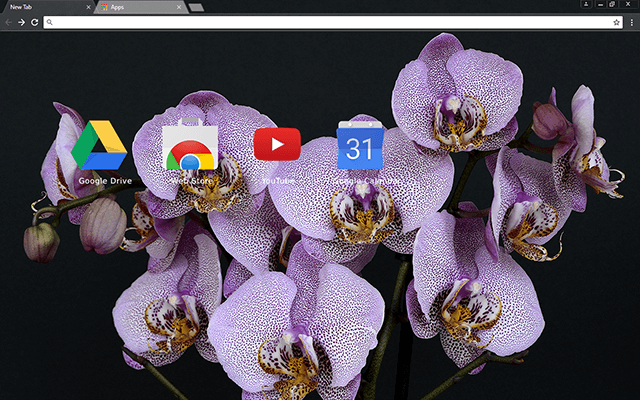Open a new tab with the new-tab button

(x=196, y=7)
